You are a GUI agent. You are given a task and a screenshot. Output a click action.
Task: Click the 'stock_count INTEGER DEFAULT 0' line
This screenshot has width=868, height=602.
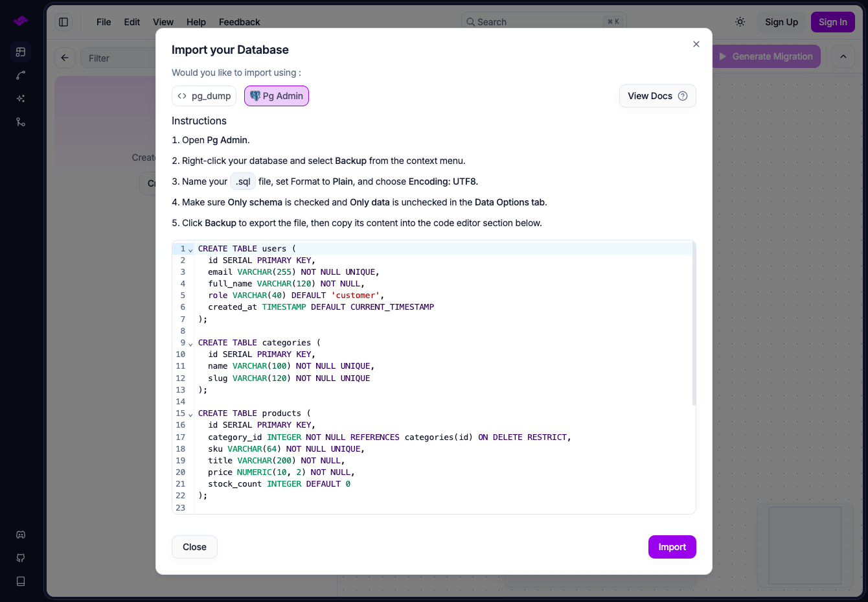tap(279, 484)
